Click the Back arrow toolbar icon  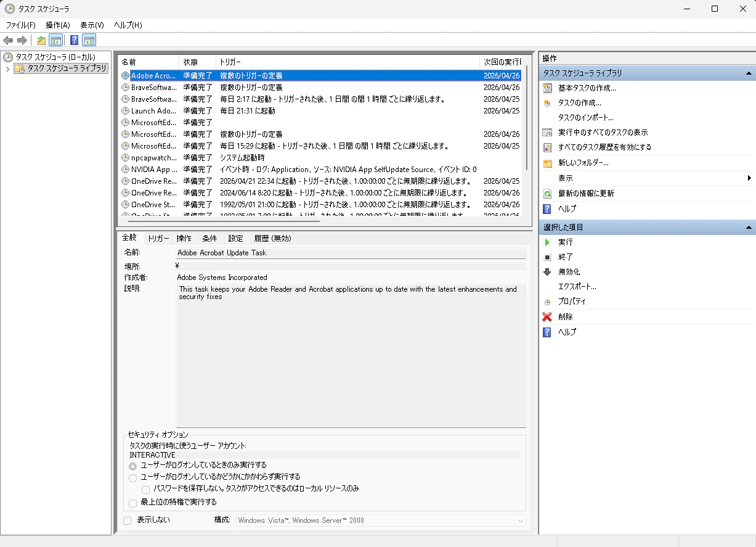click(x=8, y=41)
